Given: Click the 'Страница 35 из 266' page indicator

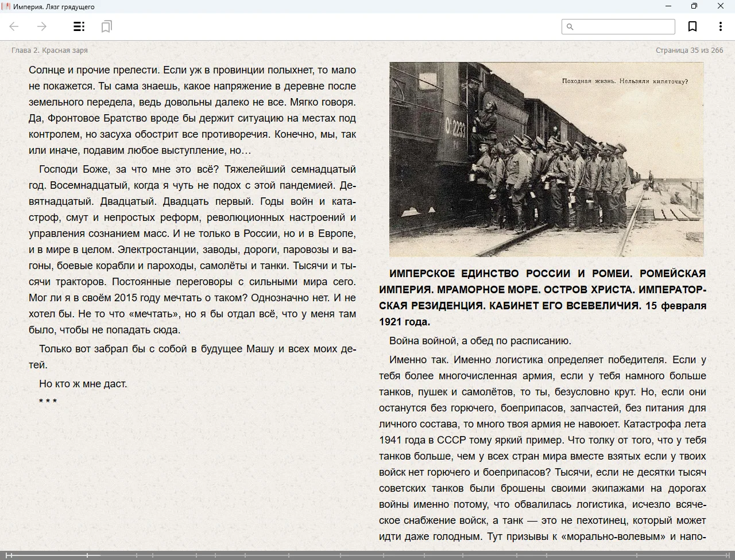Looking at the screenshot, I should pos(689,50).
